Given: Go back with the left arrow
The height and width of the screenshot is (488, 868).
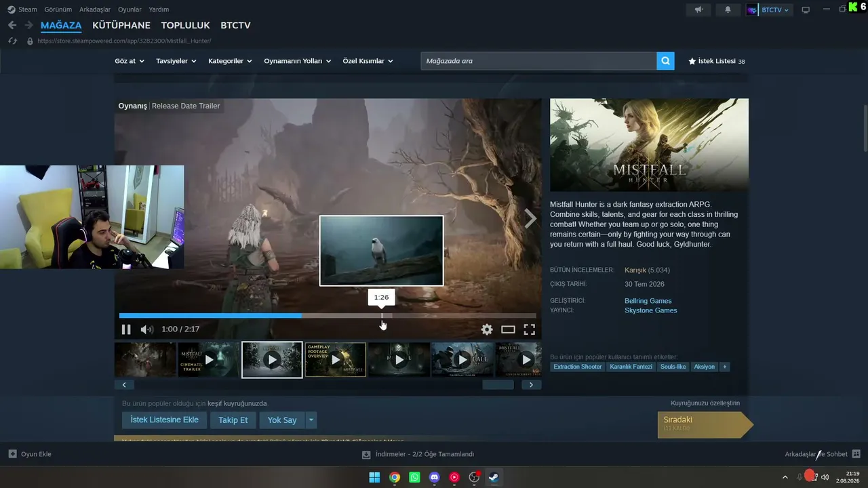Looking at the screenshot, I should (x=12, y=25).
